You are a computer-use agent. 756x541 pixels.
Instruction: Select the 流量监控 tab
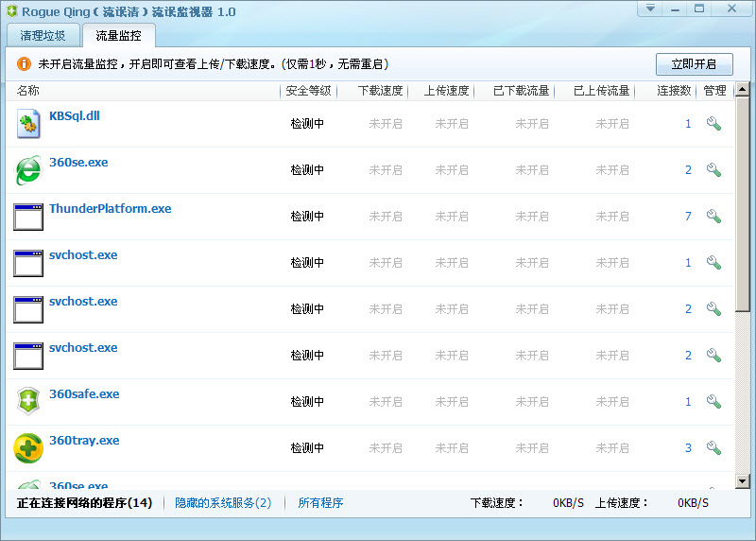point(118,36)
